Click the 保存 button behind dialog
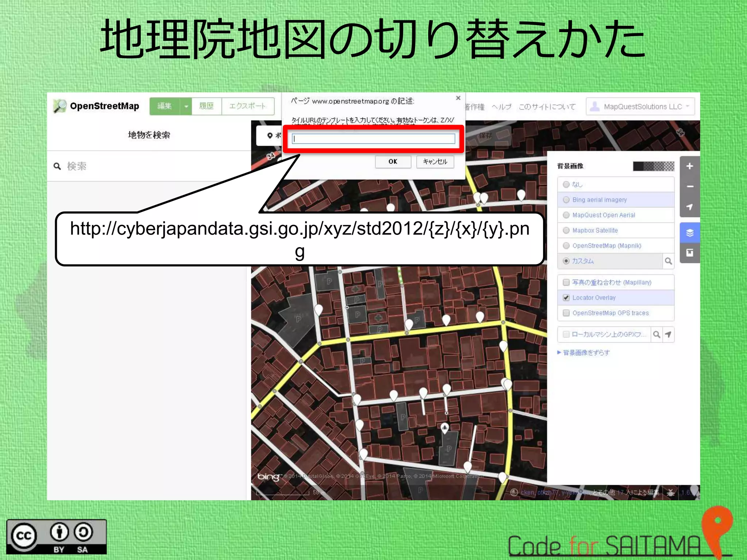Screen dimensions: 747x560 (485, 136)
